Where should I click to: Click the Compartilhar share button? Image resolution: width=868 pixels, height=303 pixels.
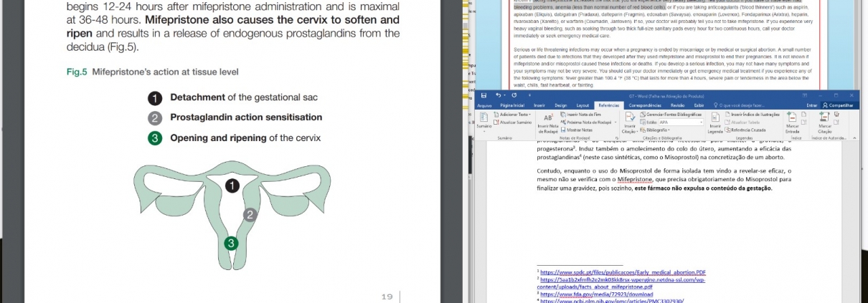840,105
